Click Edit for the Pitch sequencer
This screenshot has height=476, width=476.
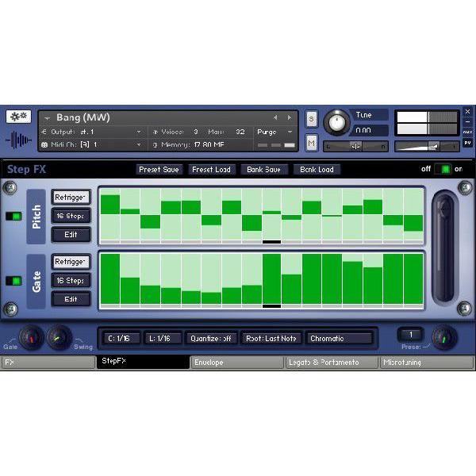(71, 235)
